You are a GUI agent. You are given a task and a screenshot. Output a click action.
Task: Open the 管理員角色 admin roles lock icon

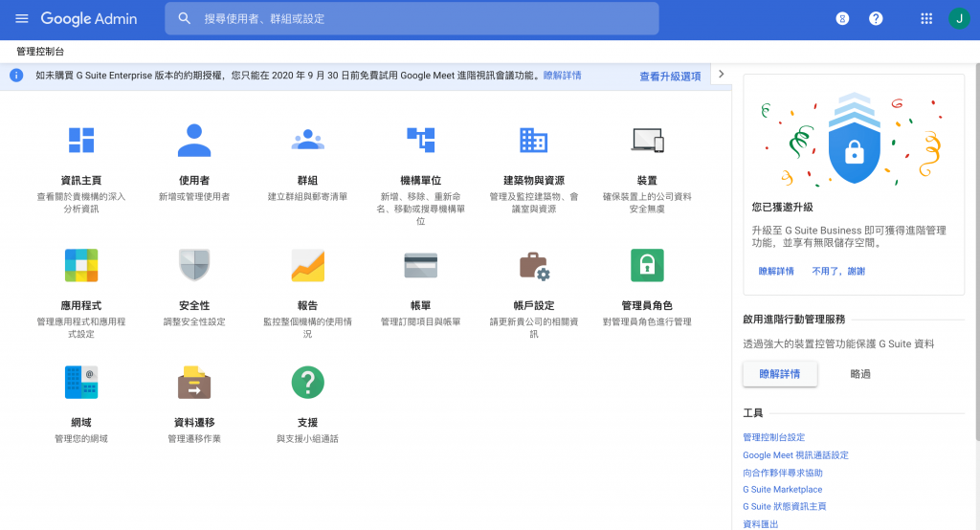coord(647,265)
